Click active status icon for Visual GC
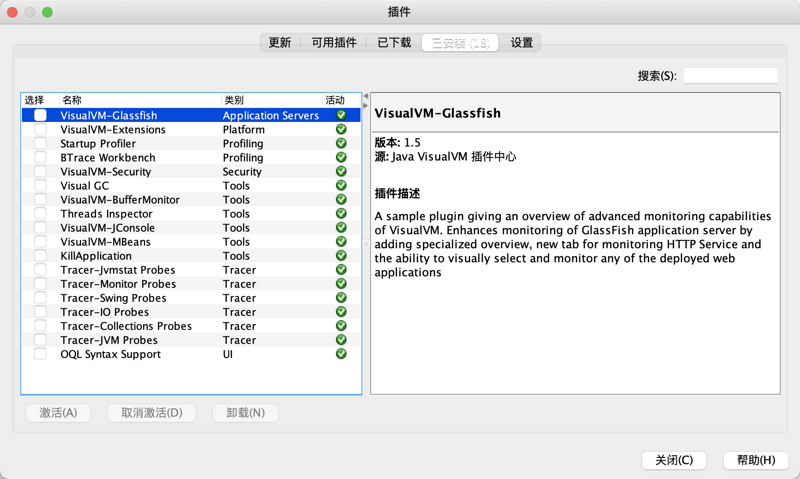 pos(341,186)
